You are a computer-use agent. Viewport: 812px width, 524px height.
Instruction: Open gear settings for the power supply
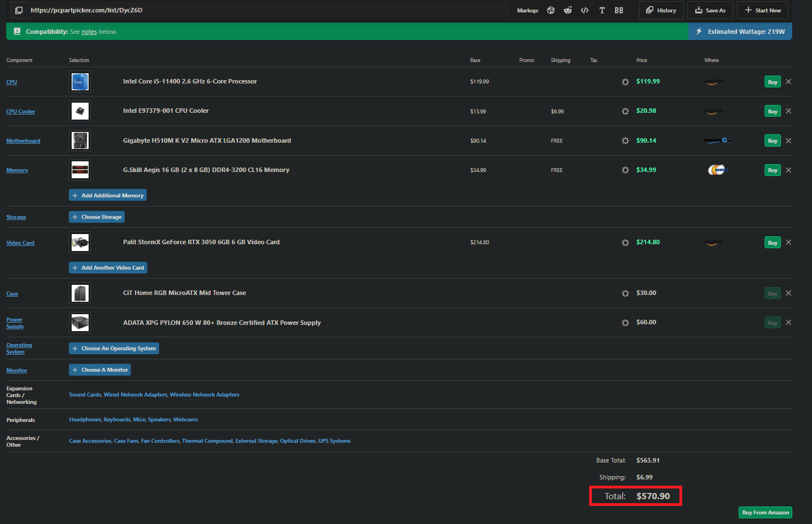coord(625,323)
